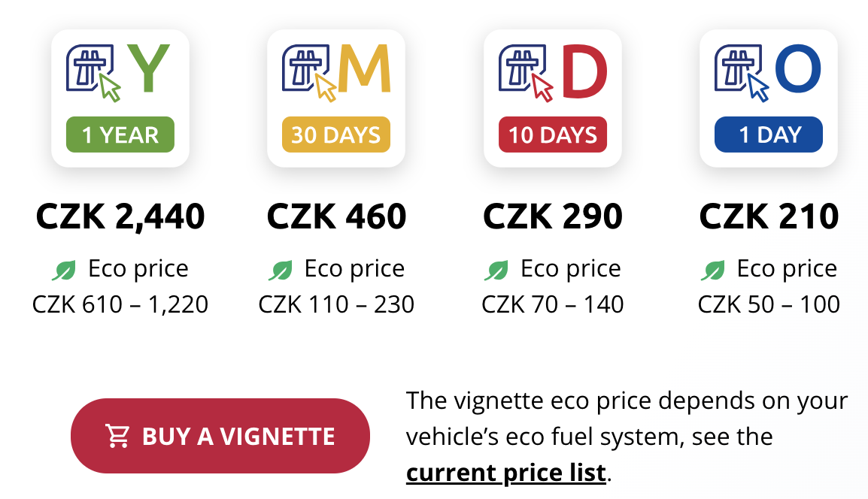Screen dimensions: 868x499
Task: Click the green leaf beside CZK 110 – 230
Action: (x=281, y=271)
